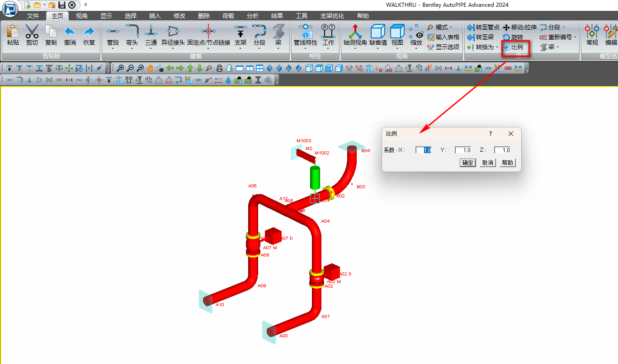The width and height of the screenshot is (618, 364).
Task: Click the 剪切 (Cut) scissors icon
Action: pos(32,32)
